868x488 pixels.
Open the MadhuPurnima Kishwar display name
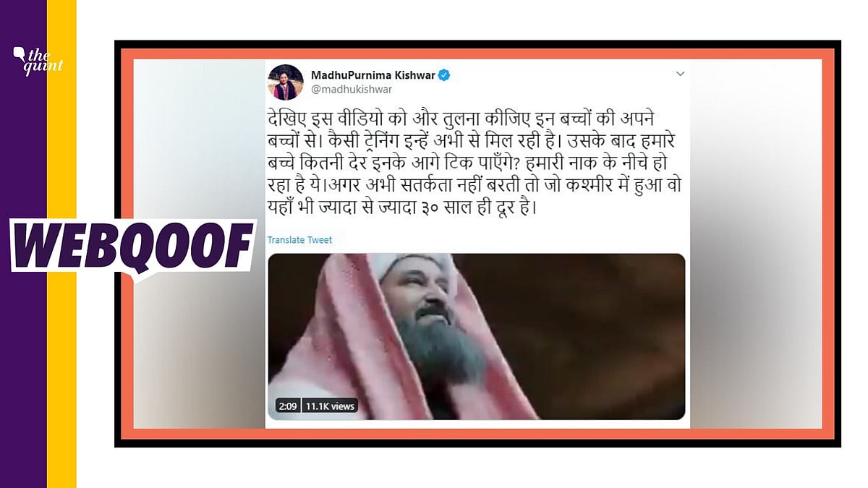click(373, 75)
